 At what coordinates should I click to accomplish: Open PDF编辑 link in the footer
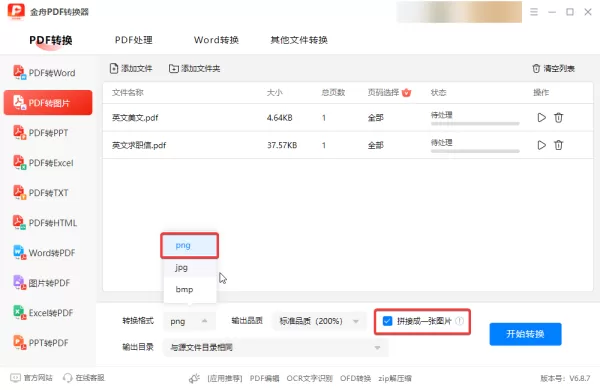click(264, 378)
